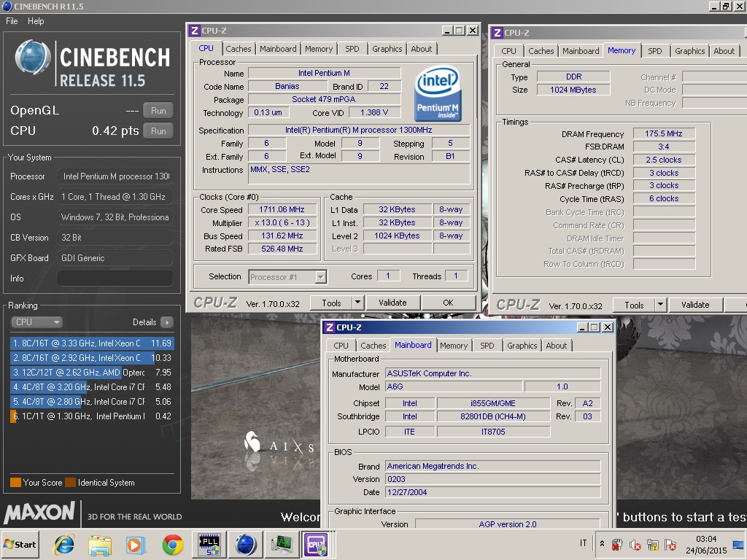Image resolution: width=747 pixels, height=560 pixels.
Task: Open Task Manager monitor taskbar icon
Action: (x=282, y=544)
